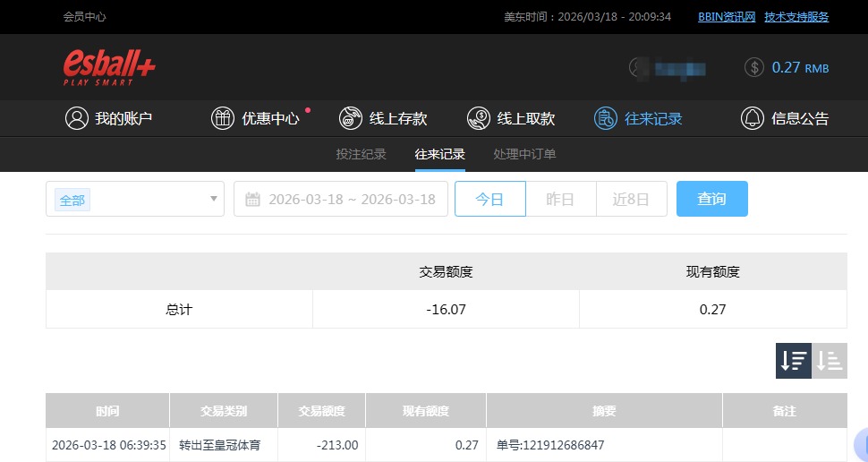Screen dimensions: 868x462
Task: Click the 时间 column header
Action: (107, 410)
